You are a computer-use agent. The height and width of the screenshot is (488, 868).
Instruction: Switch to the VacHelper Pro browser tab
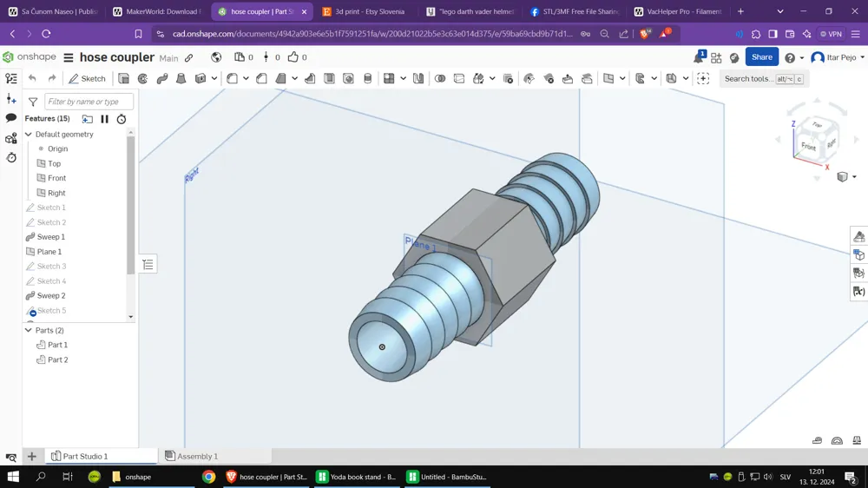[678, 11]
